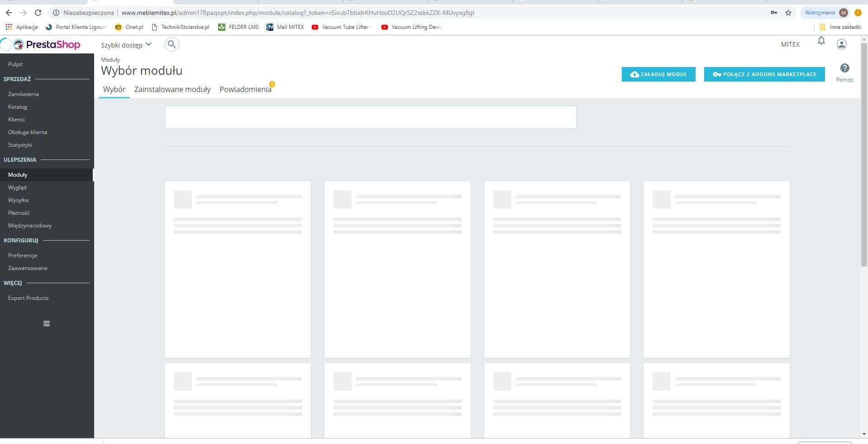The height and width of the screenshot is (444, 868).
Task: Go forward in the browser
Action: pos(24,13)
